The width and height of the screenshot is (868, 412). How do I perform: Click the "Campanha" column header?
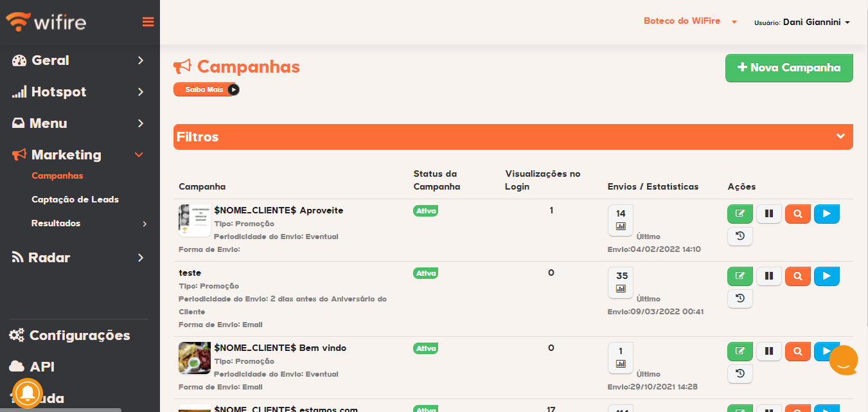202,187
